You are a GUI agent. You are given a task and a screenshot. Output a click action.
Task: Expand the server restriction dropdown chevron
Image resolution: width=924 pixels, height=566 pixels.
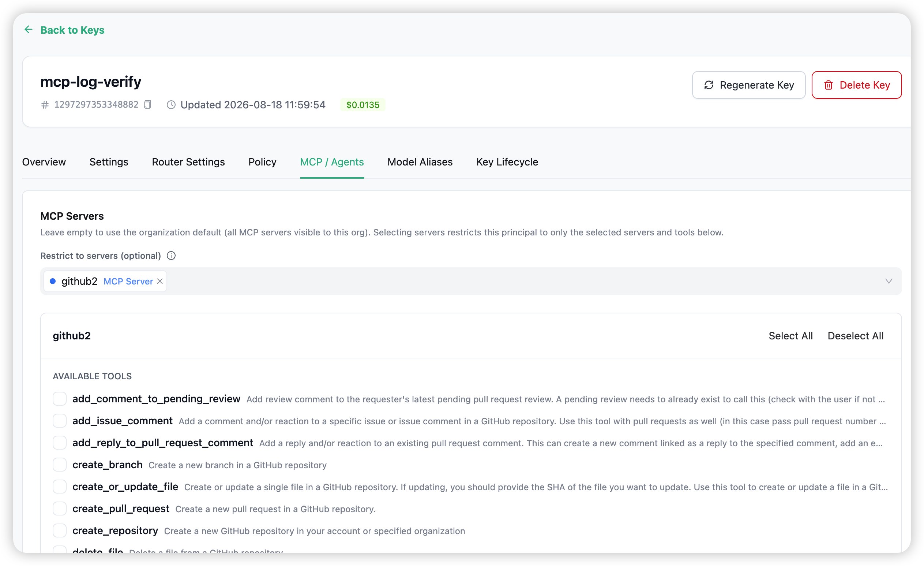click(x=889, y=281)
